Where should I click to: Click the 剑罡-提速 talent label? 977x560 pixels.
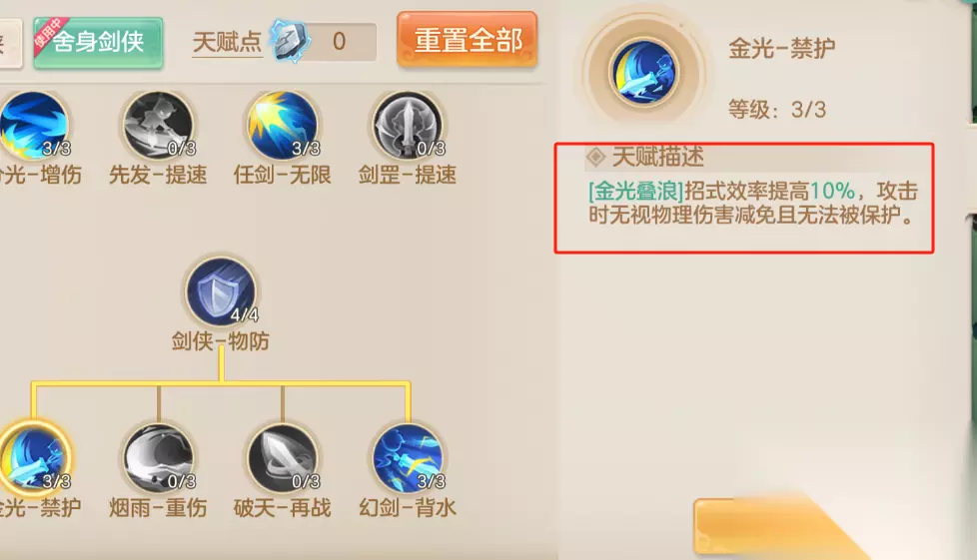(408, 175)
